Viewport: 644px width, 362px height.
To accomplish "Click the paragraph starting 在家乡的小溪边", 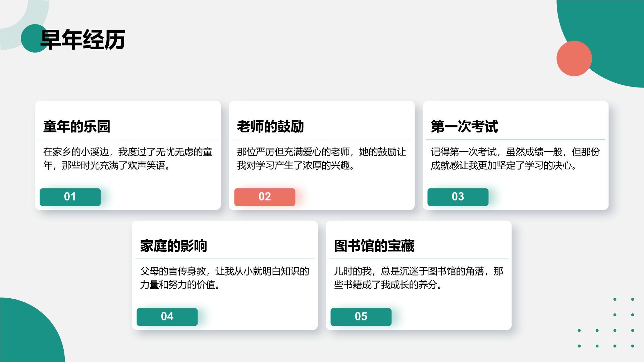I will tap(128, 159).
